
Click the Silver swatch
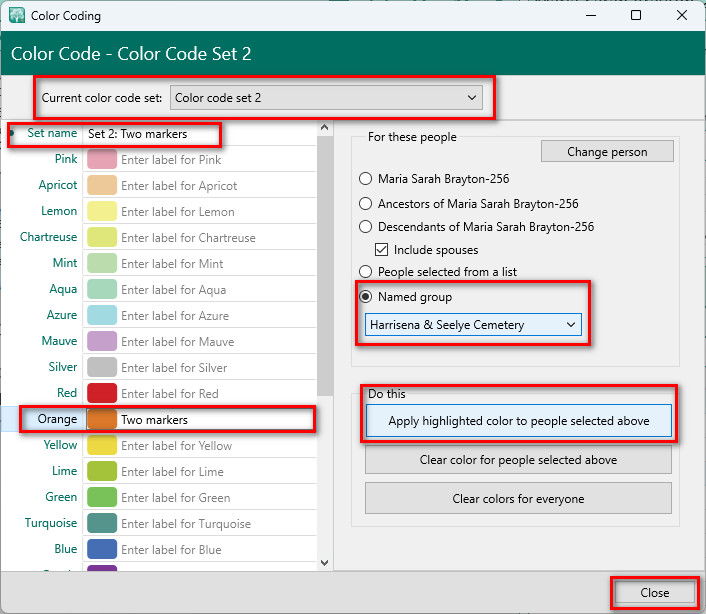click(102, 368)
